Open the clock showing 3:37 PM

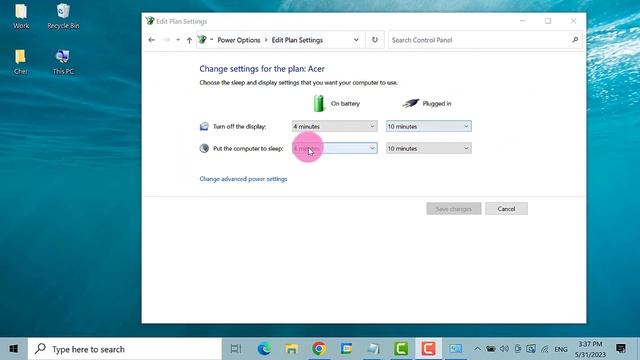(x=590, y=349)
